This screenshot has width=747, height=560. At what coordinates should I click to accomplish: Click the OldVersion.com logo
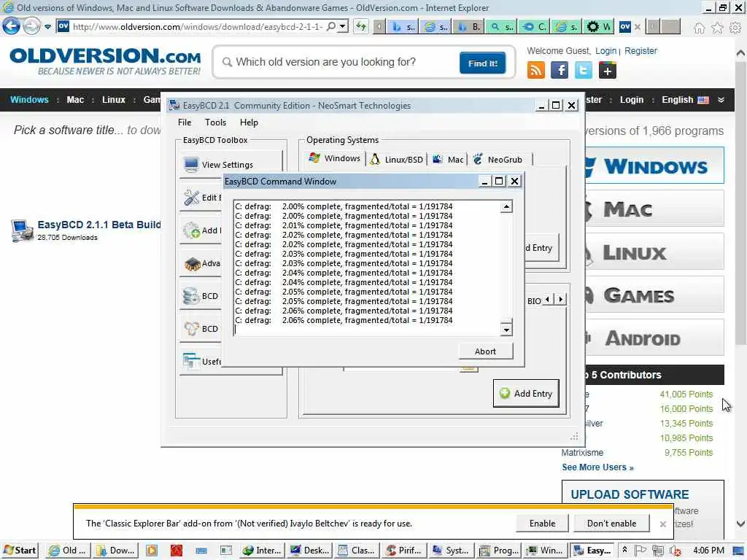(x=105, y=61)
